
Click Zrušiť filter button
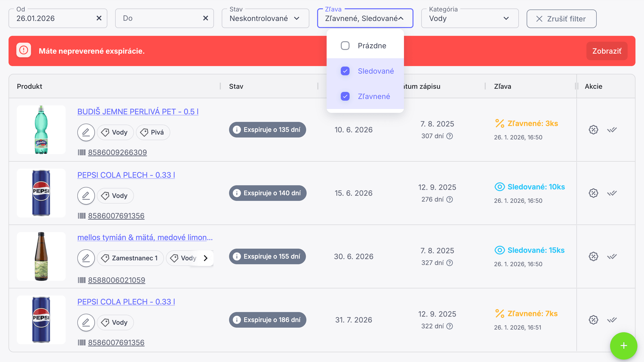click(x=561, y=19)
